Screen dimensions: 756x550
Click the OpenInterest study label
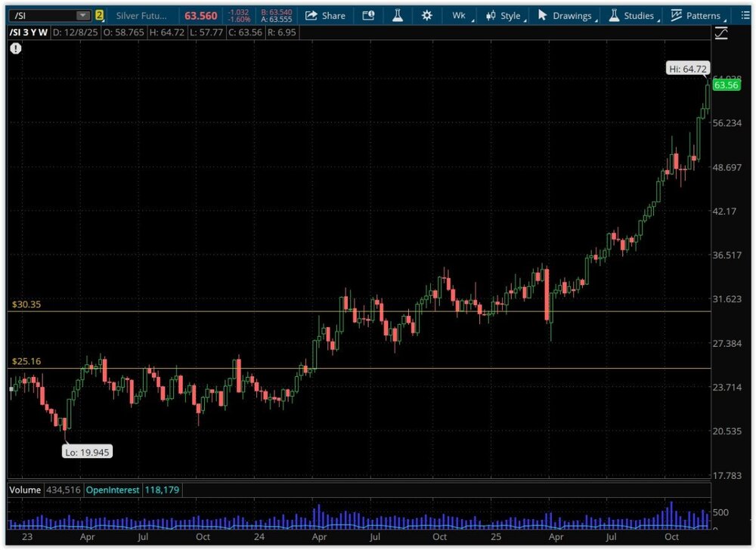(113, 490)
